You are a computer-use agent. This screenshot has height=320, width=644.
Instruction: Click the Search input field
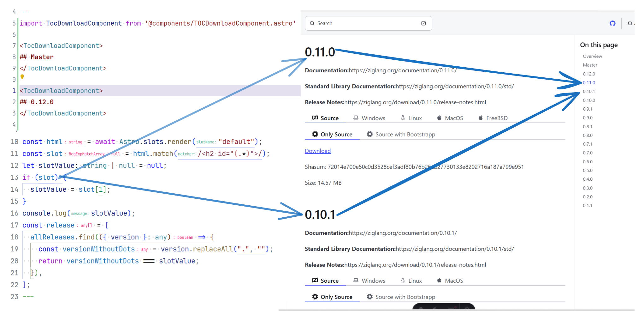(x=368, y=23)
